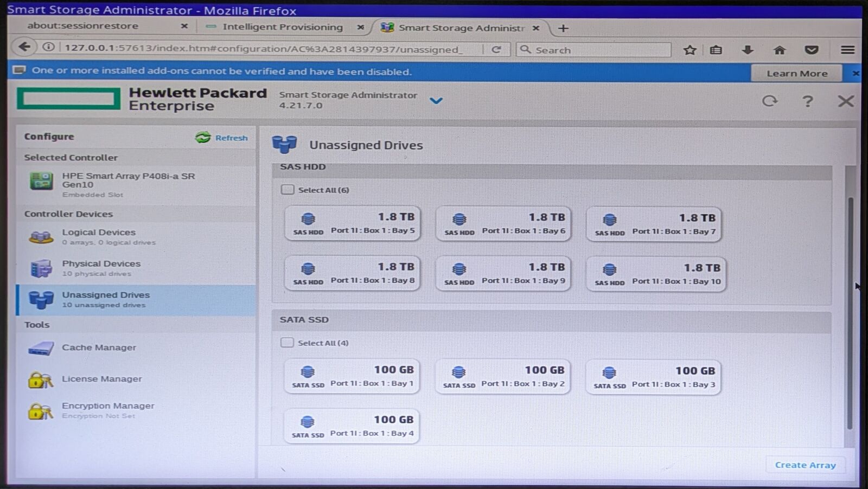Expand Smart Storage Administrator version dropdown
This screenshot has width=868, height=489.
[436, 100]
